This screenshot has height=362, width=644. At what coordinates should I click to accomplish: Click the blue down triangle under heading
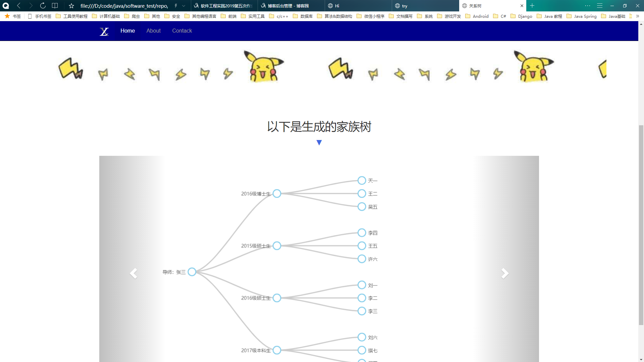tap(319, 143)
